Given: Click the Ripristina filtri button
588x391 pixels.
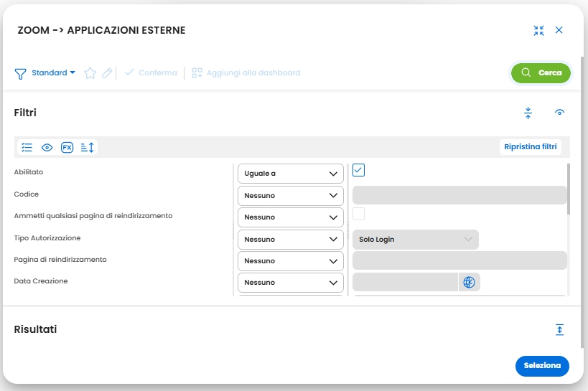Looking at the screenshot, I should coord(531,147).
